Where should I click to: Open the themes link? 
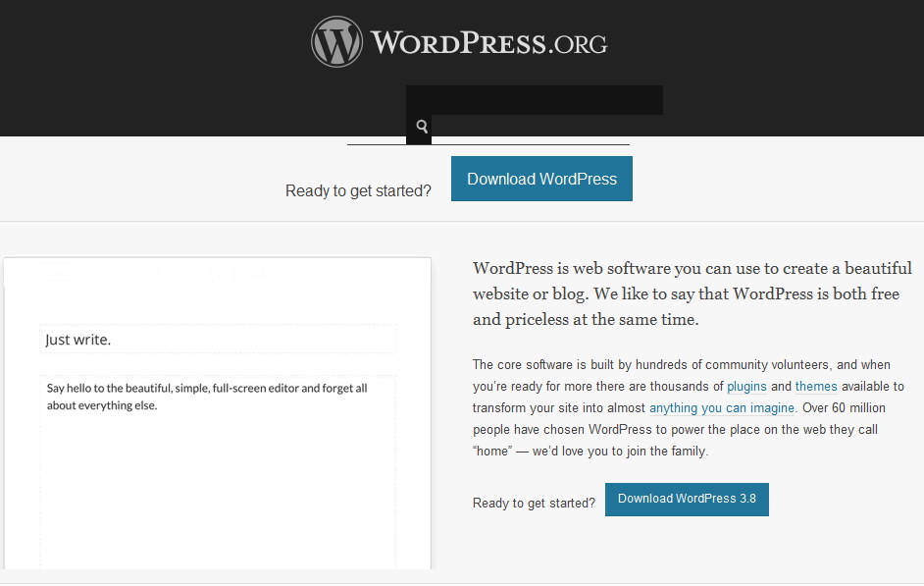[816, 387]
